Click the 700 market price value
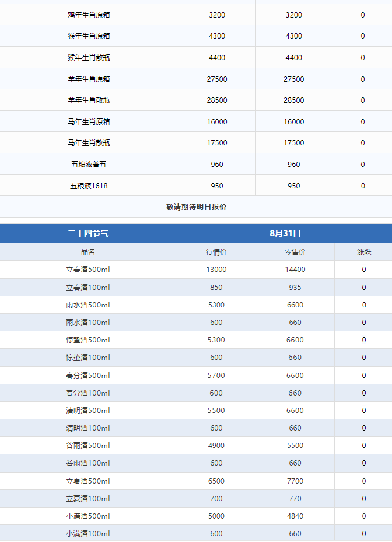This screenshot has height=542, width=392. point(216,498)
